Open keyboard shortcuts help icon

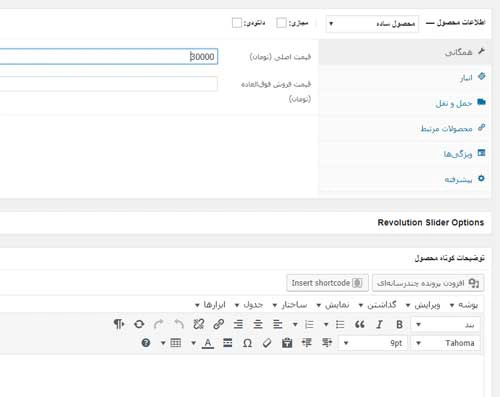[146, 343]
